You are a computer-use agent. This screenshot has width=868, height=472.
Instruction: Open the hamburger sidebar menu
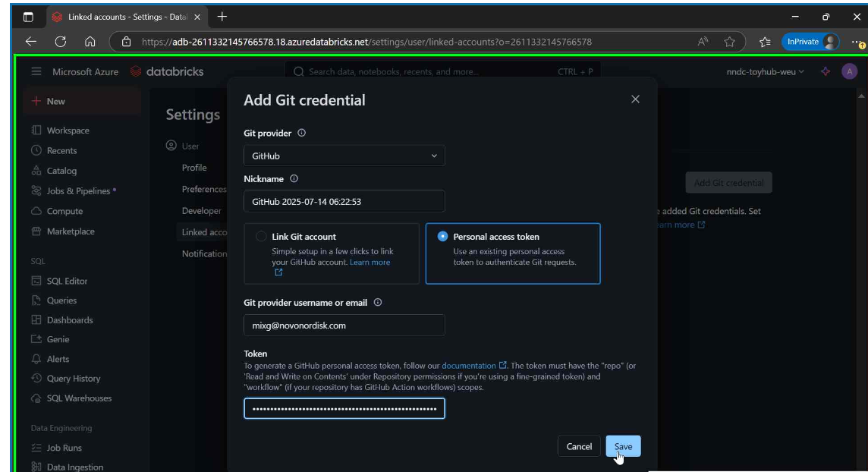36,71
